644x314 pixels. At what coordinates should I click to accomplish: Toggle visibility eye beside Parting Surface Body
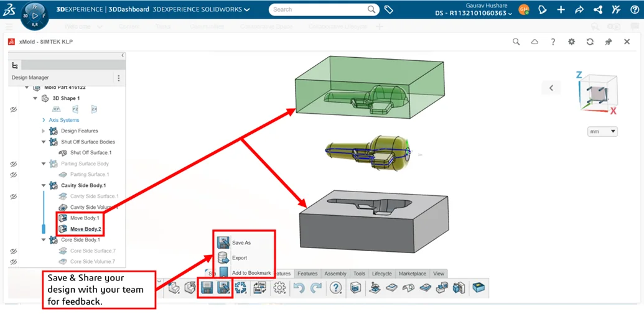pos(13,164)
